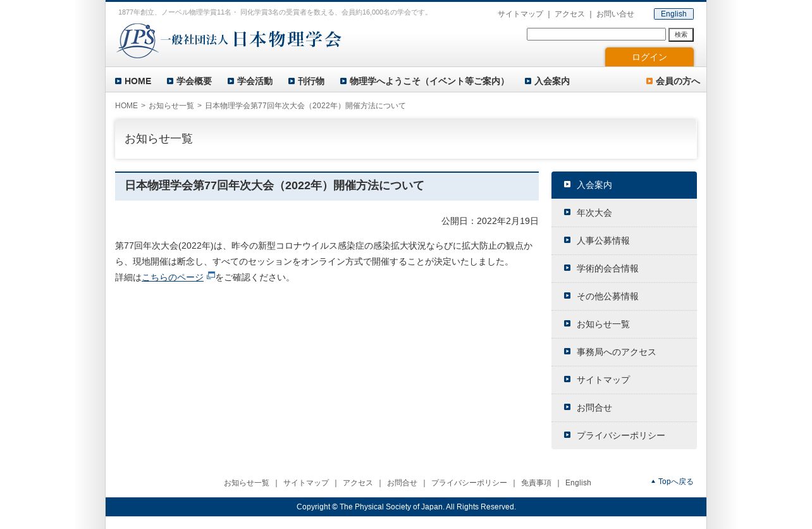Click the お知らせ一覧 page heading
812x529 pixels.
(x=159, y=139)
